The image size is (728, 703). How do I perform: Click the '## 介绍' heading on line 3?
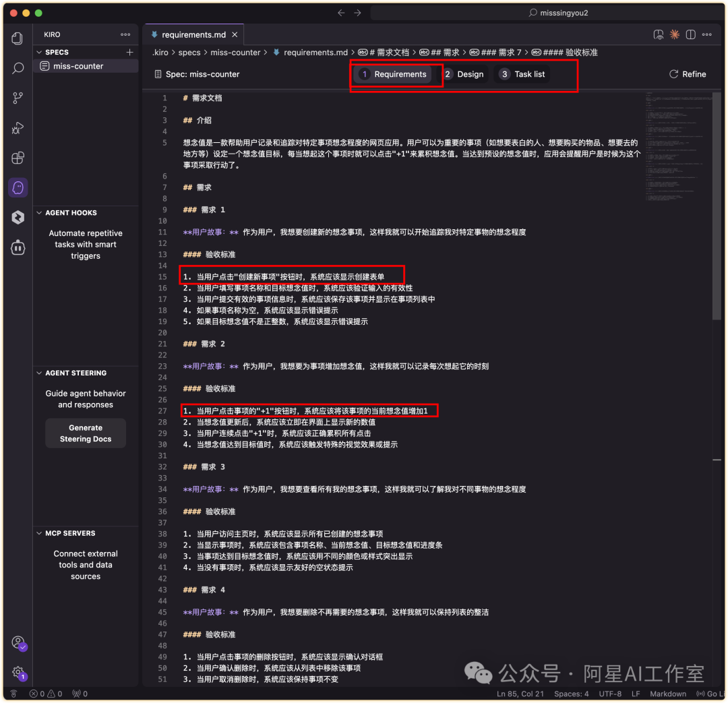tap(198, 120)
